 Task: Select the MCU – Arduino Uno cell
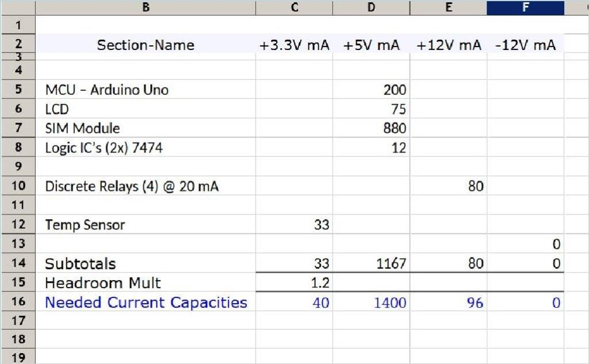pyautogui.click(x=107, y=90)
